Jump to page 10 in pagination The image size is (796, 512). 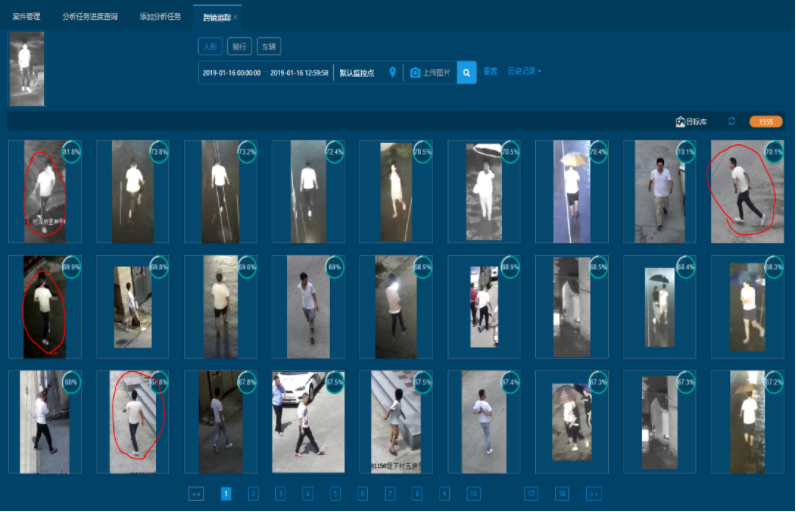coord(473,494)
